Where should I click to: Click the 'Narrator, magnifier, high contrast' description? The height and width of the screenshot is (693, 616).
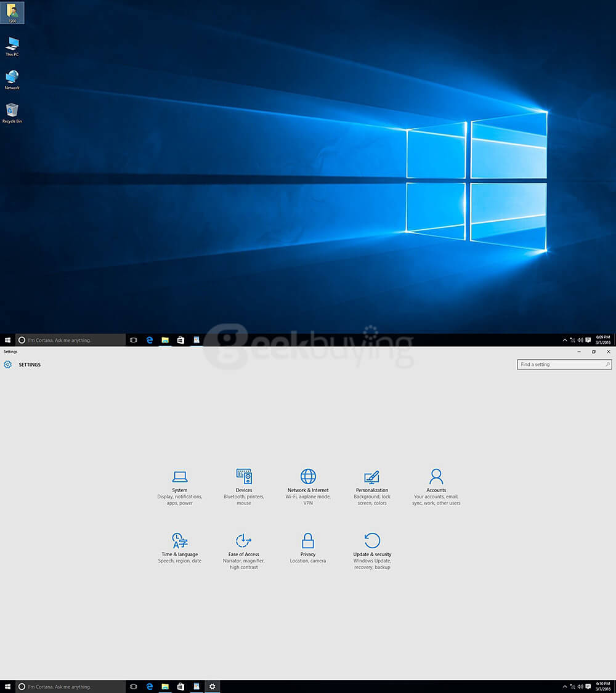point(243,564)
